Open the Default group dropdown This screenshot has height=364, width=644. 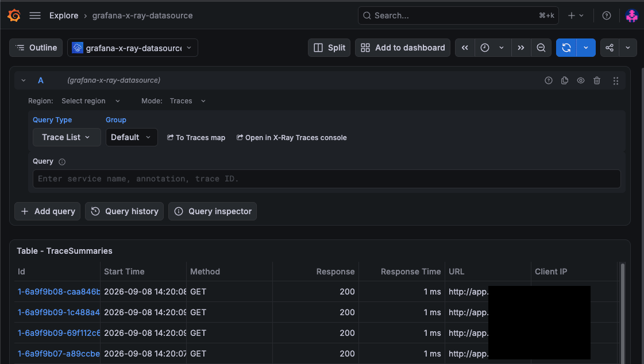(x=132, y=137)
